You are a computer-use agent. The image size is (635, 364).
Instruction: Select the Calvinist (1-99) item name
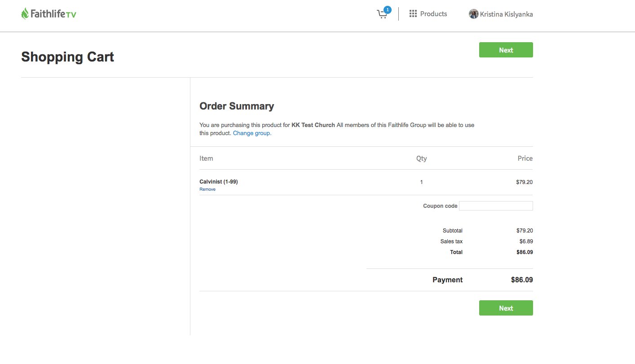219,182
